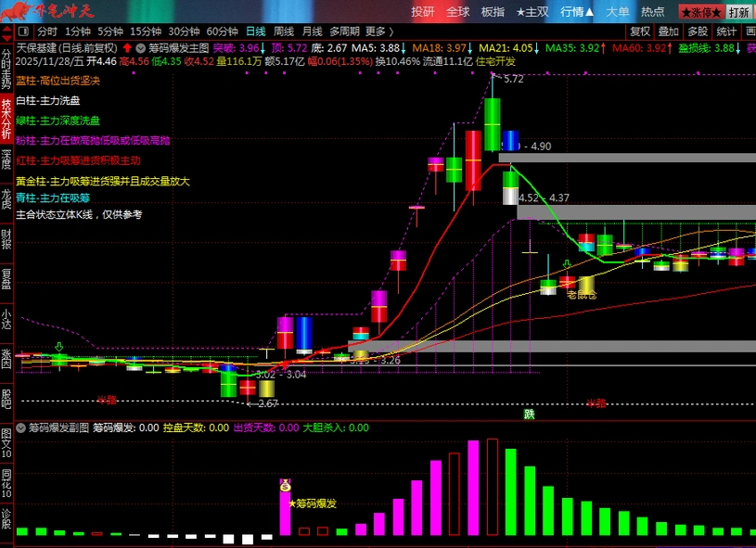Click the green down-arrow signal near 老鼠仓
This screenshot has width=756, height=548.
pyautogui.click(x=567, y=265)
